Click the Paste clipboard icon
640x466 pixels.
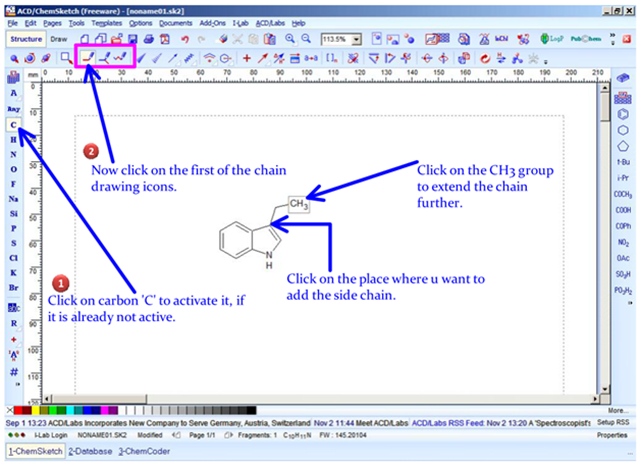(x=269, y=39)
